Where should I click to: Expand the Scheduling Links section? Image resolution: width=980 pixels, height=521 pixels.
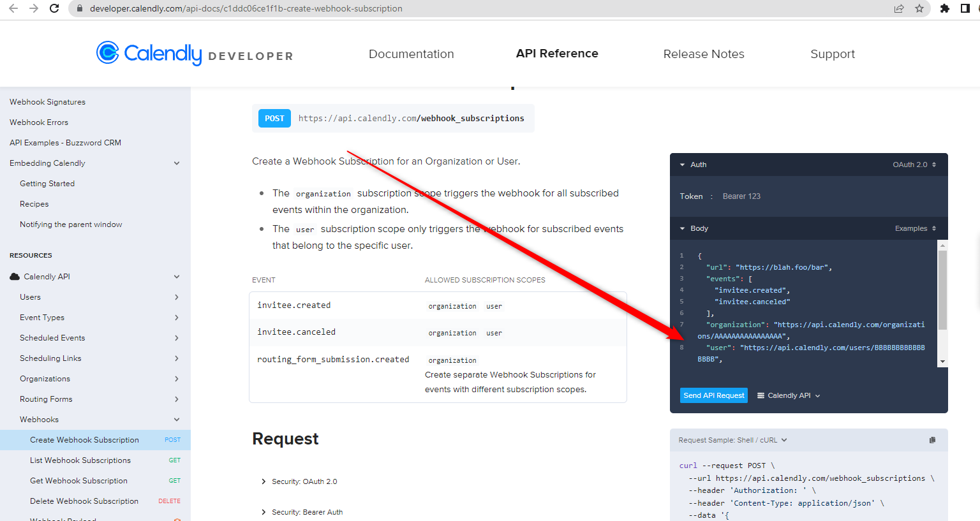177,358
